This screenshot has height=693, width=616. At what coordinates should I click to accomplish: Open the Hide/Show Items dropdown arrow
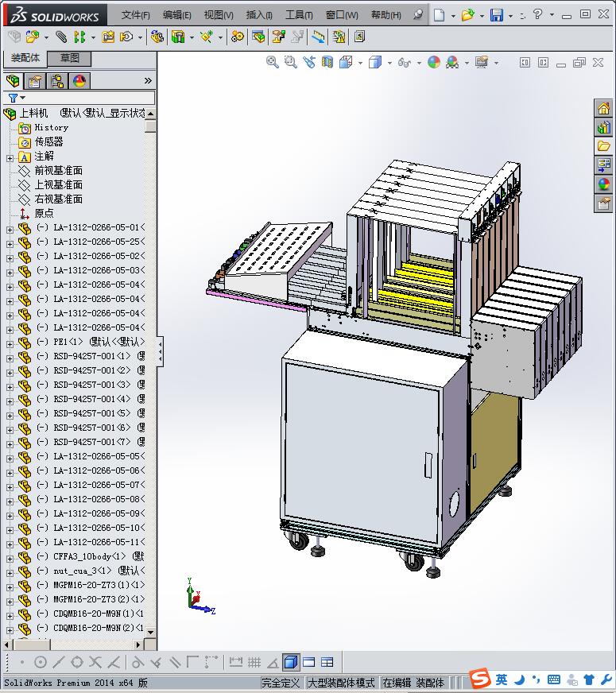[419, 64]
